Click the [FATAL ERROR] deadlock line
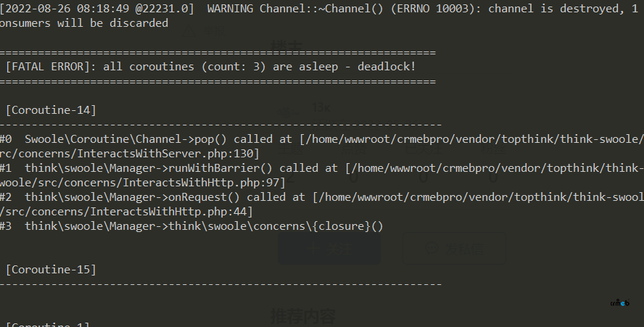The width and height of the screenshot is (644, 327). (211, 67)
